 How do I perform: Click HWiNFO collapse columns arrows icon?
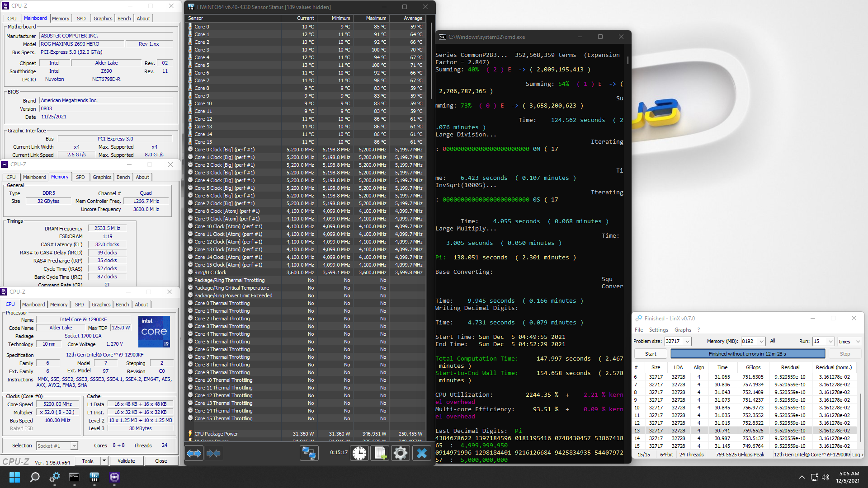213,453
